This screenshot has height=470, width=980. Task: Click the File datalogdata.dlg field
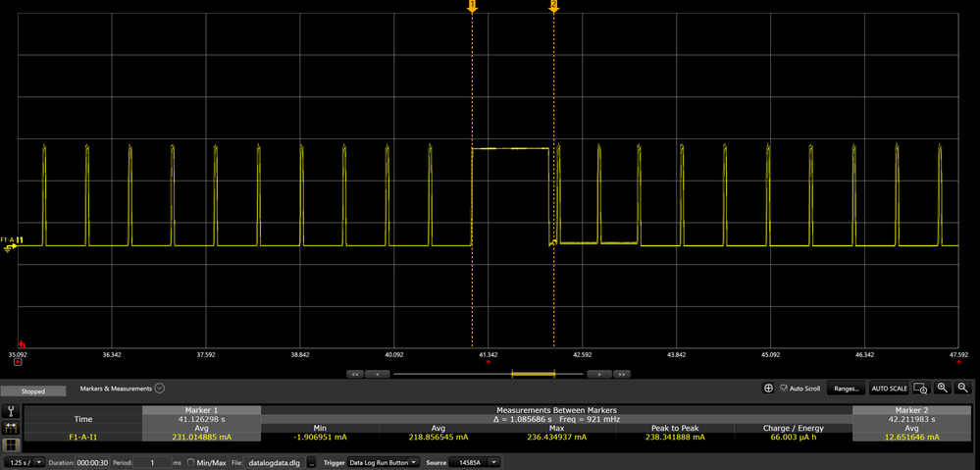coord(274,462)
